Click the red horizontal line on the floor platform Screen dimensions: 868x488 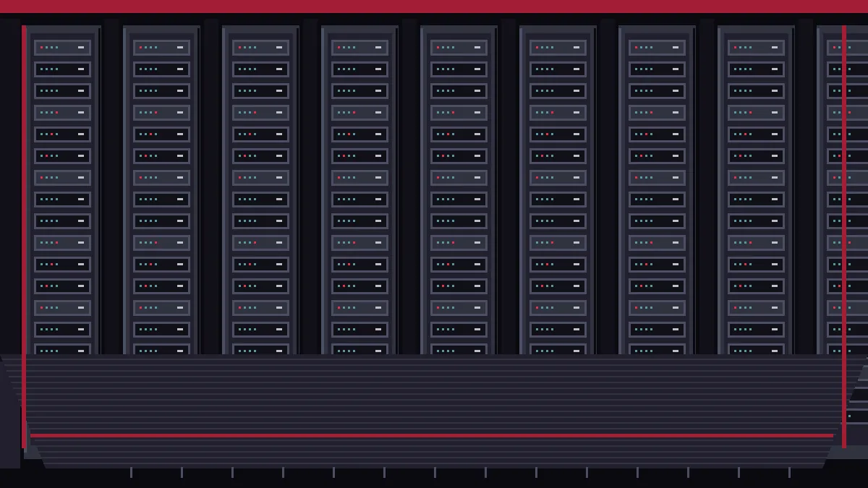pos(432,435)
